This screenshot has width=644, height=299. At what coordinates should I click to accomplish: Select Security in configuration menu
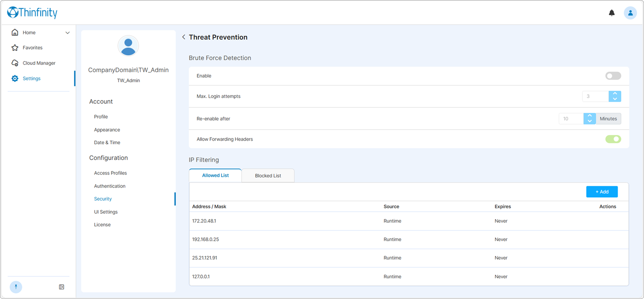(x=103, y=199)
